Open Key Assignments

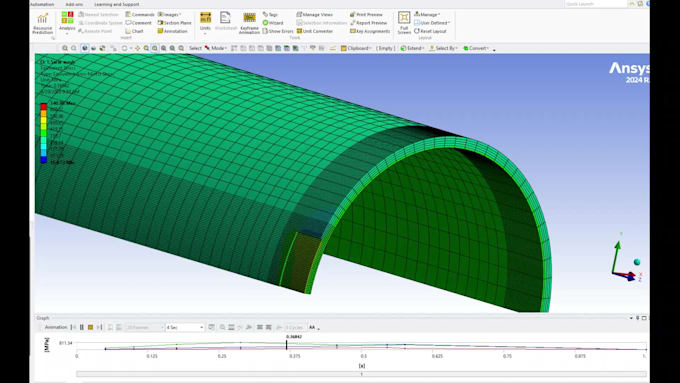[370, 31]
